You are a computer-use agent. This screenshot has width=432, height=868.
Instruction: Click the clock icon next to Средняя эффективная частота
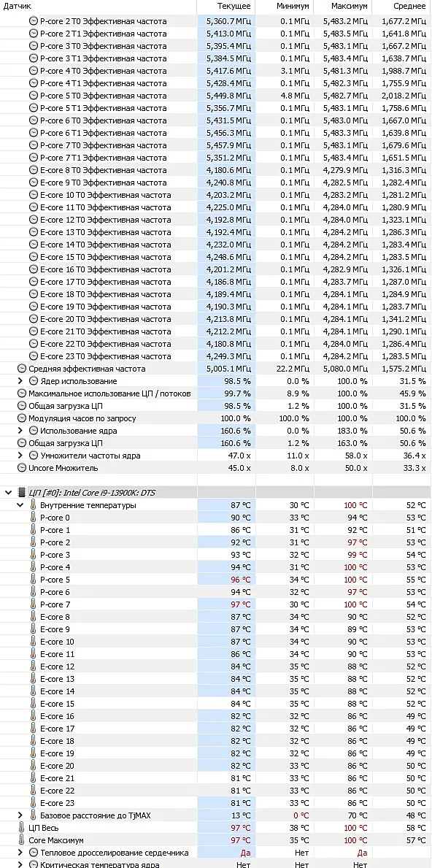click(x=22, y=369)
